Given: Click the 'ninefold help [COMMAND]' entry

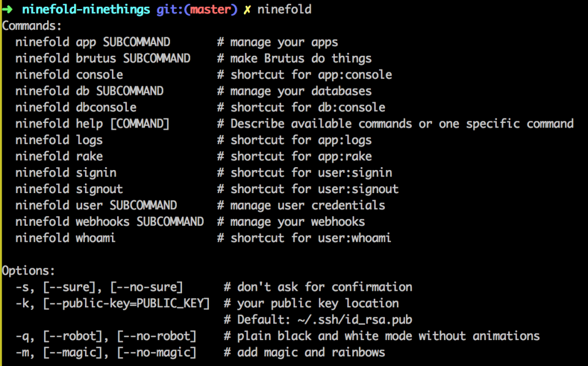Looking at the screenshot, I should click(x=92, y=124).
